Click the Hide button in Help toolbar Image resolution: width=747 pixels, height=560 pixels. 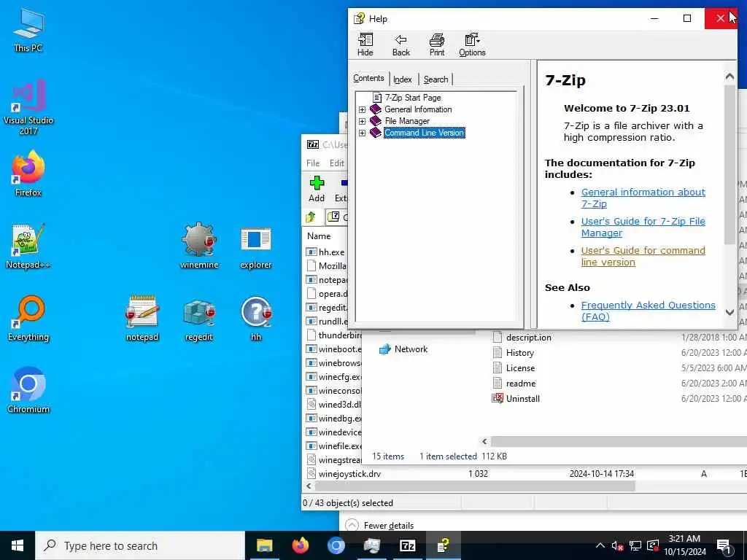(365, 44)
